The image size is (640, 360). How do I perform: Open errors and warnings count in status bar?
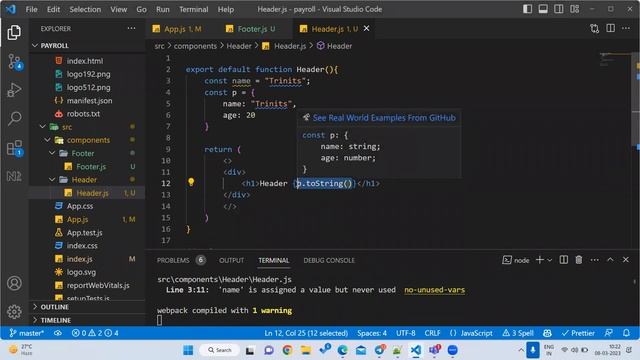click(95, 333)
